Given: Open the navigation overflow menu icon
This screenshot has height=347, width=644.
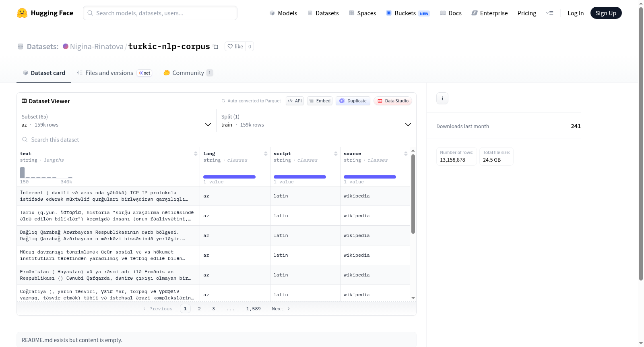Looking at the screenshot, I should pyautogui.click(x=549, y=13).
